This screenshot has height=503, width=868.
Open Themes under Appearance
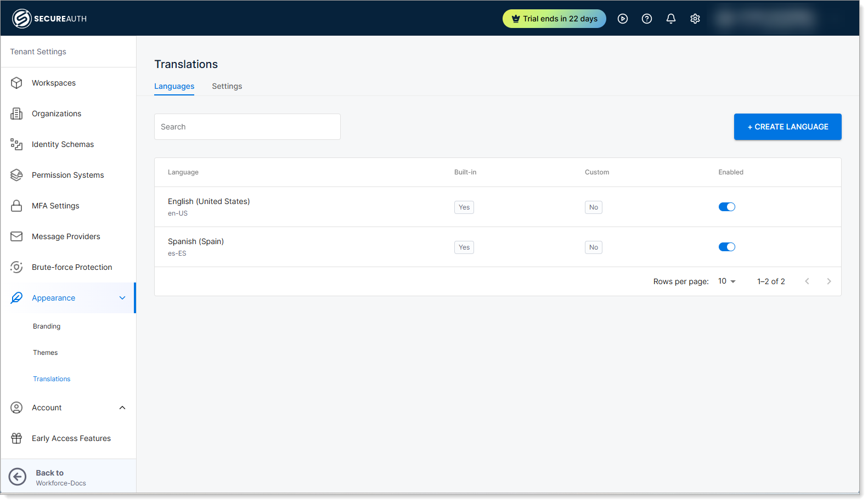click(45, 353)
